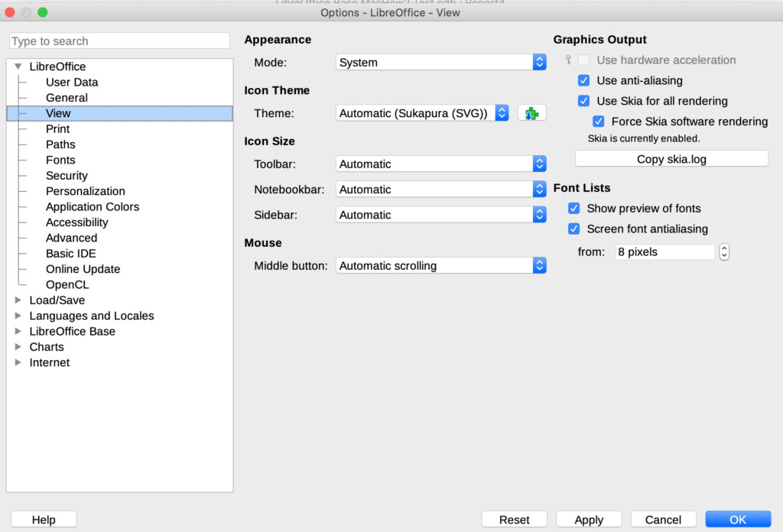Open the Appearance Mode dropdown

[x=441, y=63]
